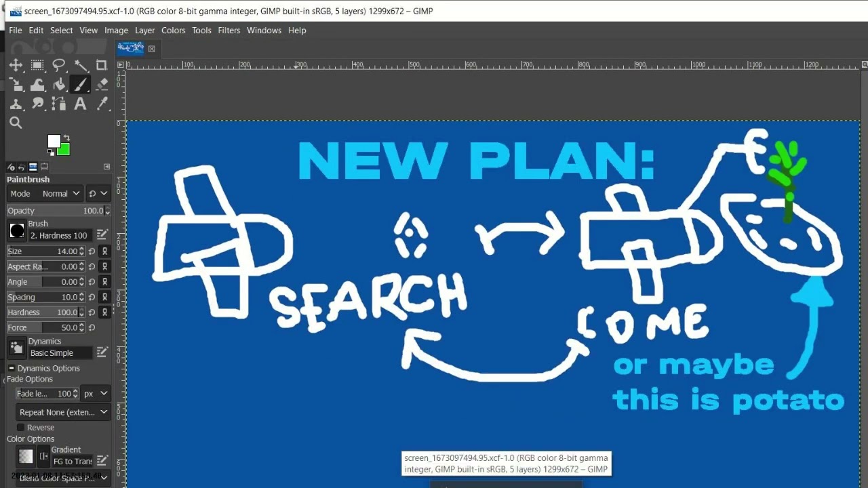Reset Aspect Ratio to brush default
868x488 pixels.
coord(92,266)
